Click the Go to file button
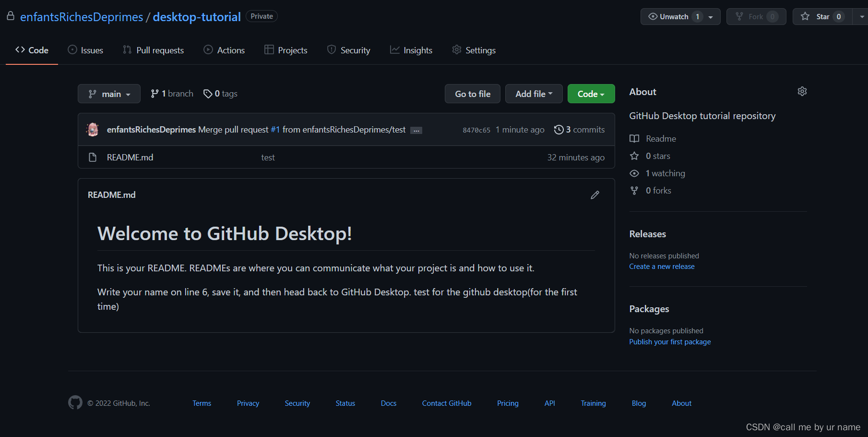The width and height of the screenshot is (868, 437). tap(472, 93)
